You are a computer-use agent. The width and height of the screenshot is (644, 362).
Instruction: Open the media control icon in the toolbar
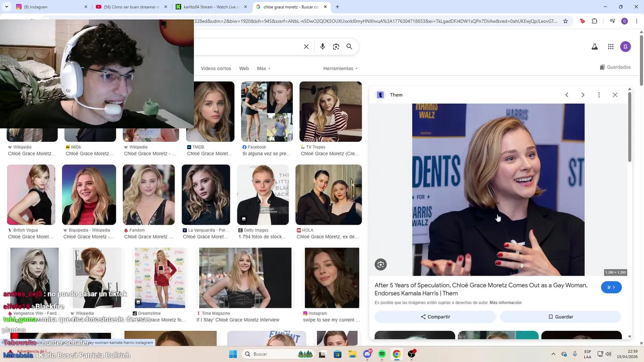(612, 21)
